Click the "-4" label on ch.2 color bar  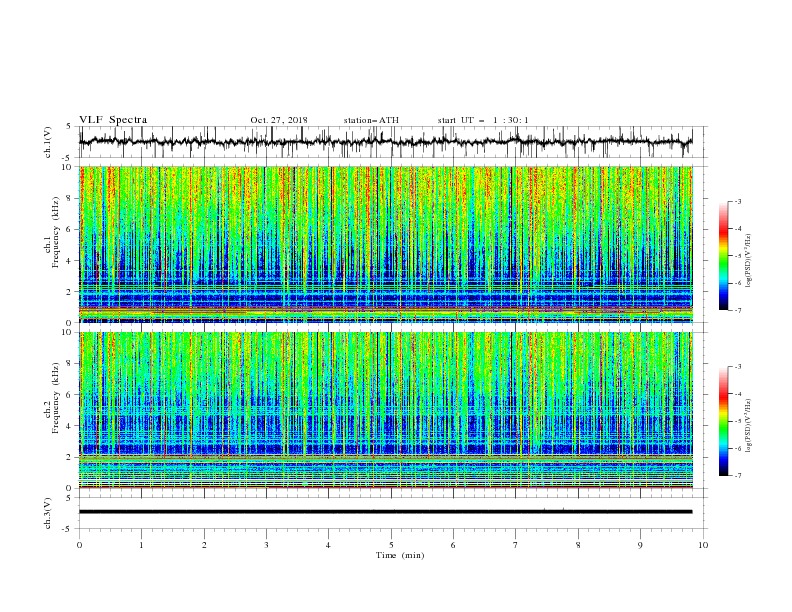738,394
